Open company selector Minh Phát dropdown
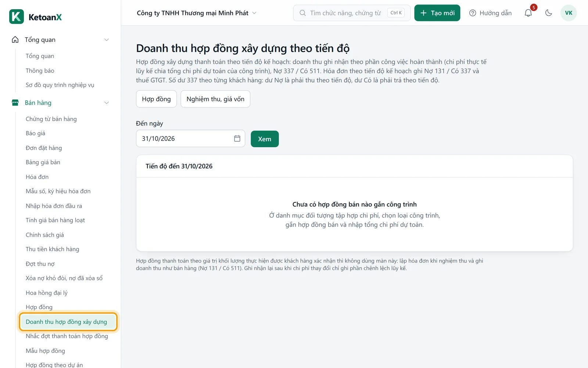Viewport: 588px width, 368px height. click(196, 13)
